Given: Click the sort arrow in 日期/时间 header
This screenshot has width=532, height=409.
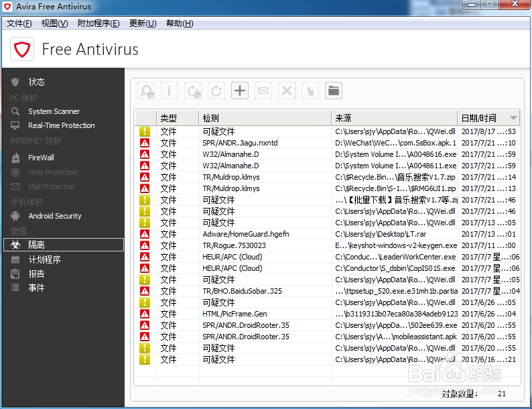Looking at the screenshot, I should [513, 118].
